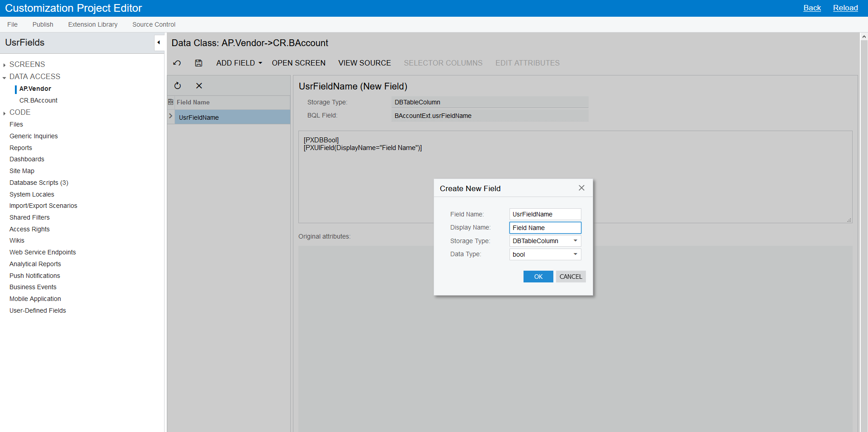This screenshot has height=432, width=868.
Task: Delete the field using the X icon
Action: click(x=199, y=85)
